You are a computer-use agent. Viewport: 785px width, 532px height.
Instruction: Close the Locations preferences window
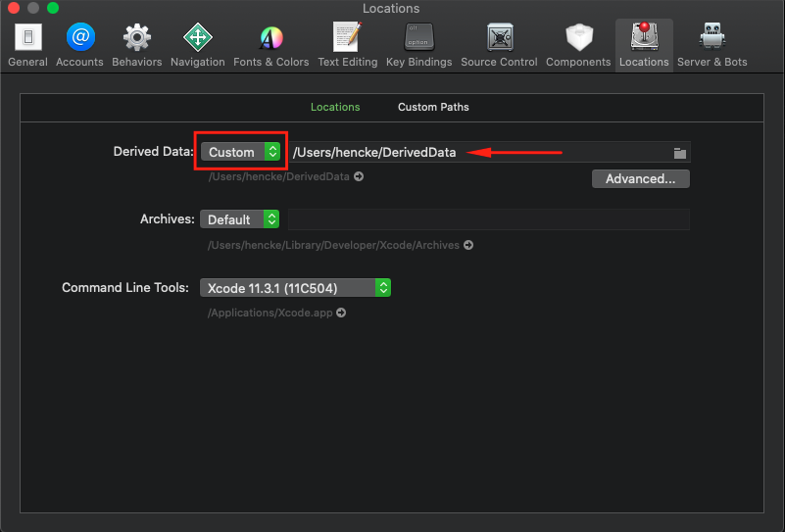[x=14, y=8]
